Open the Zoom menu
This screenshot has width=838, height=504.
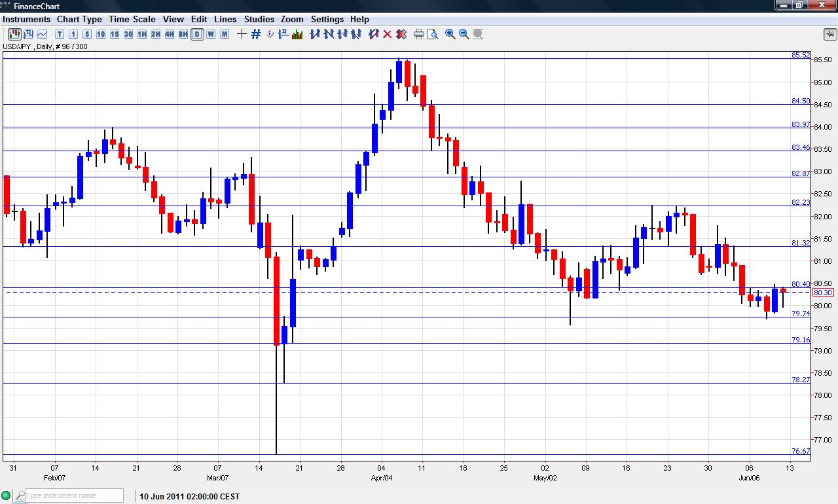(x=292, y=19)
